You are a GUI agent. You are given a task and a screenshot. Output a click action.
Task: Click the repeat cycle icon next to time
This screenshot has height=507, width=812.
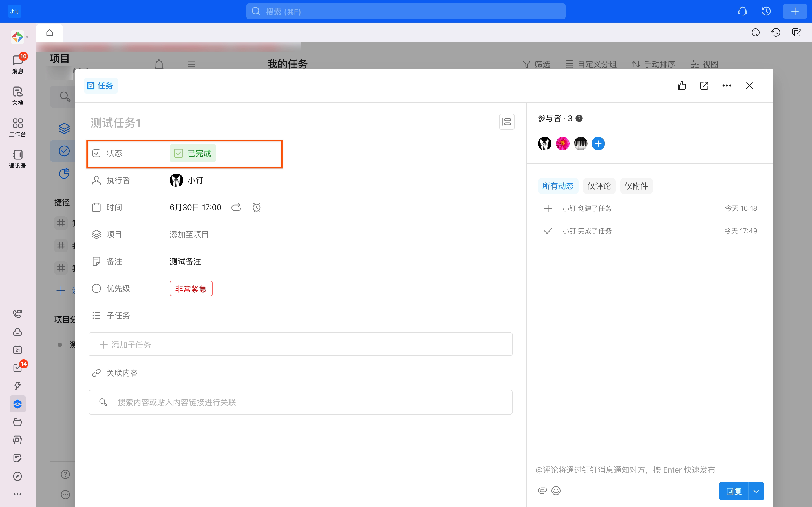coord(236,208)
